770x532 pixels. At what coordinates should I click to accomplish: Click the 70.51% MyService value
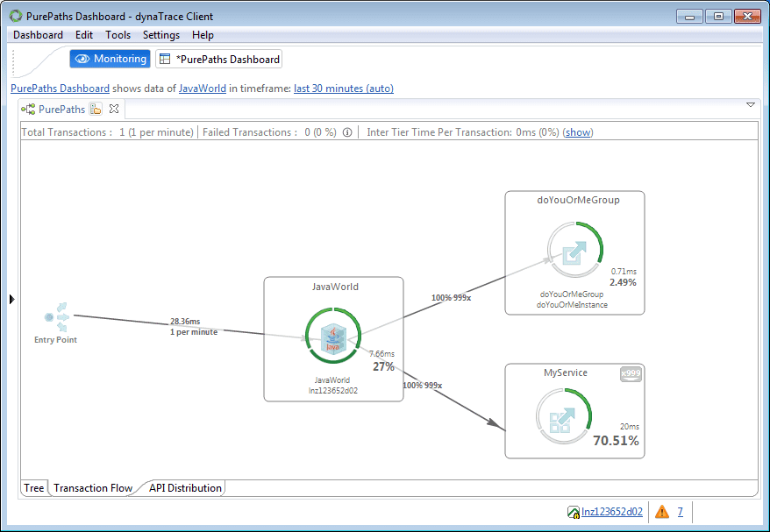point(616,441)
